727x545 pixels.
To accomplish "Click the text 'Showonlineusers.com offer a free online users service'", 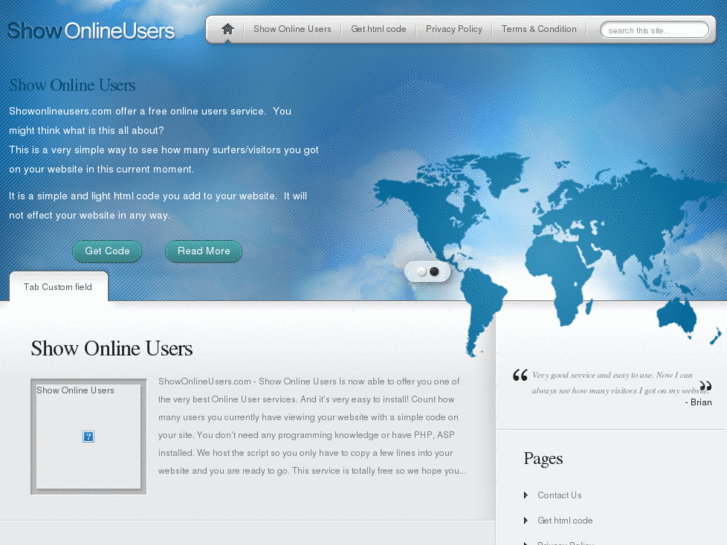I will pyautogui.click(x=137, y=111).
